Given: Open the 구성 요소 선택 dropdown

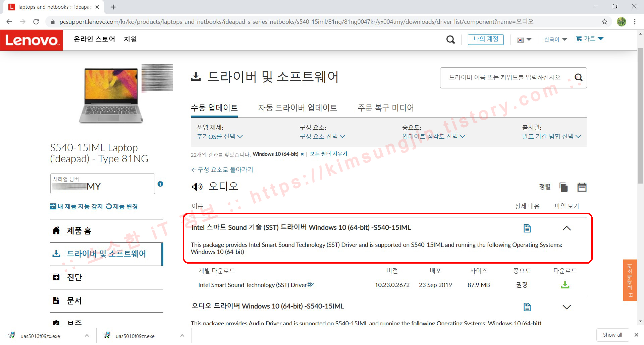Looking at the screenshot, I should coord(322,136).
